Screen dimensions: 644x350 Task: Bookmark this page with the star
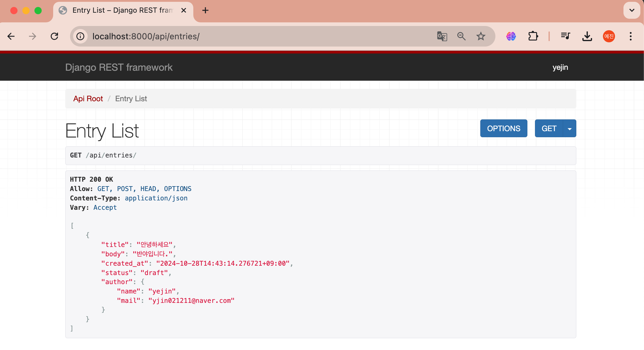pyautogui.click(x=481, y=37)
